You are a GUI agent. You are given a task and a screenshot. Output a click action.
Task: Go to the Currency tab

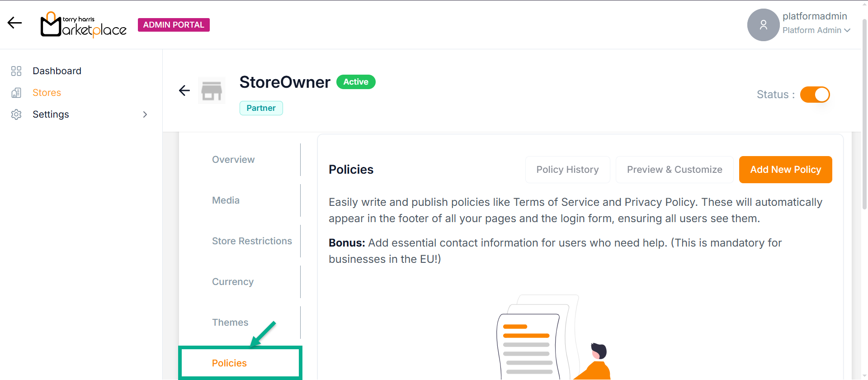click(x=233, y=282)
